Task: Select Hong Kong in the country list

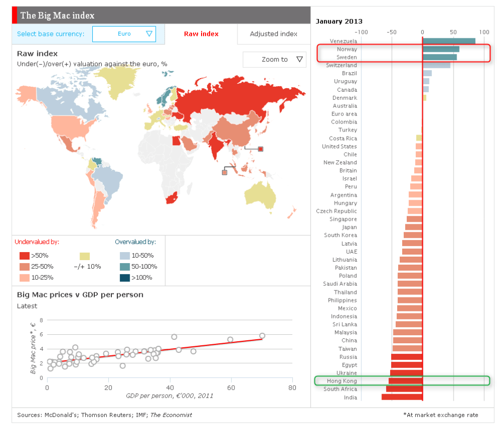Action: (342, 381)
